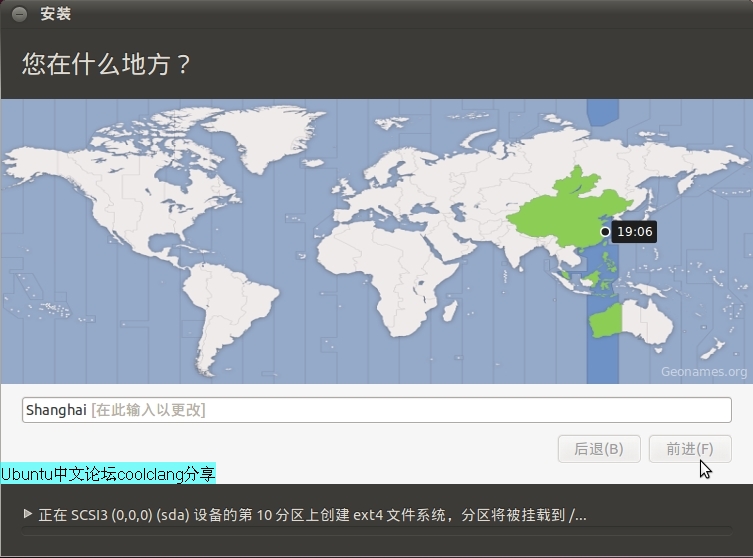Image resolution: width=753 pixels, height=558 pixels.
Task: Click the ext4 partition creation status text
Action: [312, 515]
